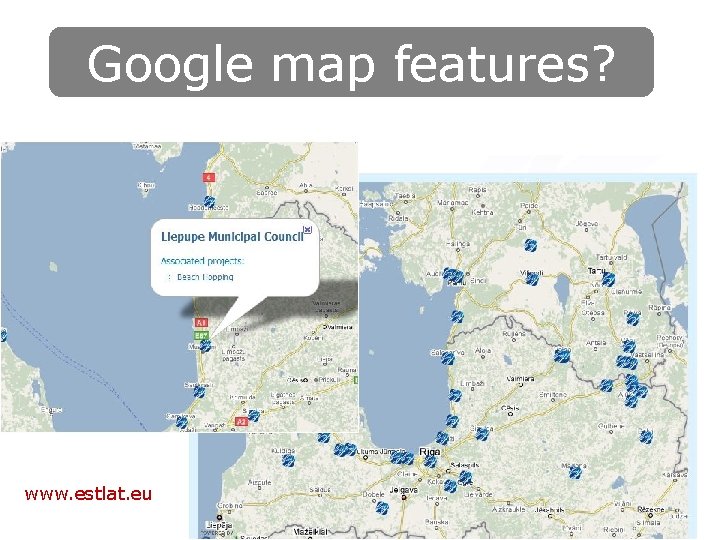Select the marker at Sigulda, right map
The image size is (720, 540).
(x=482, y=433)
